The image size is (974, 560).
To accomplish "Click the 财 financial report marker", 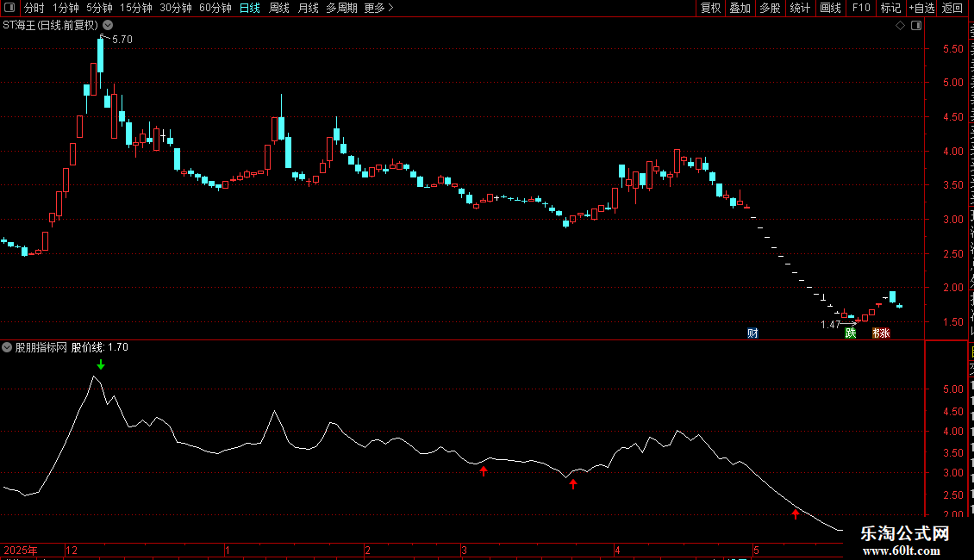I will [x=752, y=333].
